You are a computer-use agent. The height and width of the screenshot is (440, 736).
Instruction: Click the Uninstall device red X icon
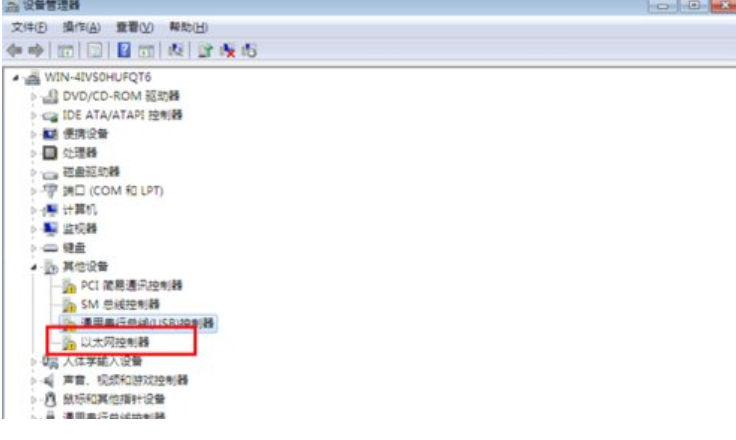tap(228, 50)
